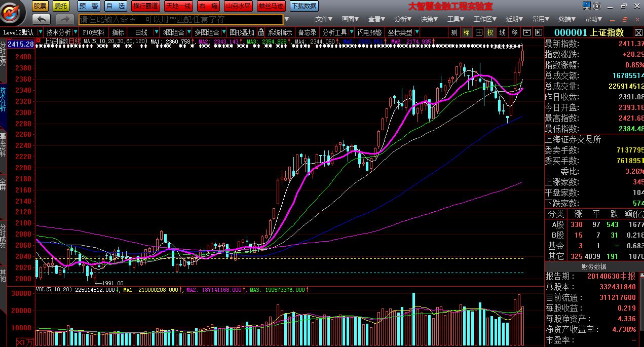Click the red 横行霸道 button
644x347 pixels.
145,6
